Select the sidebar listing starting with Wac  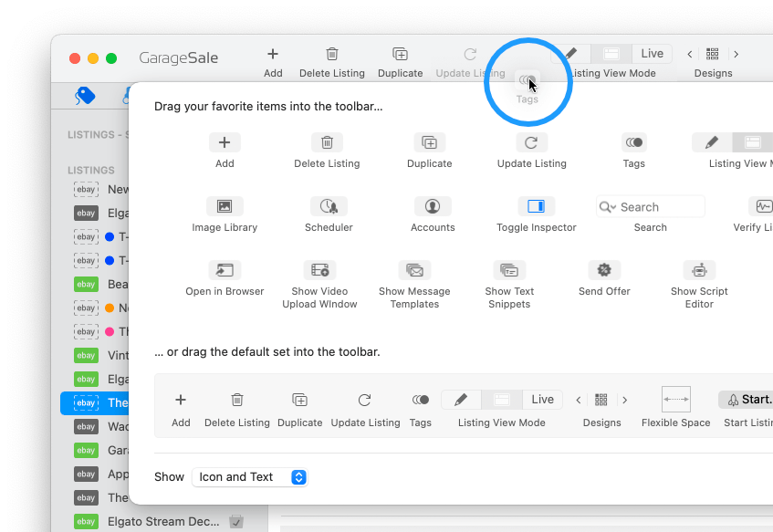click(x=94, y=426)
